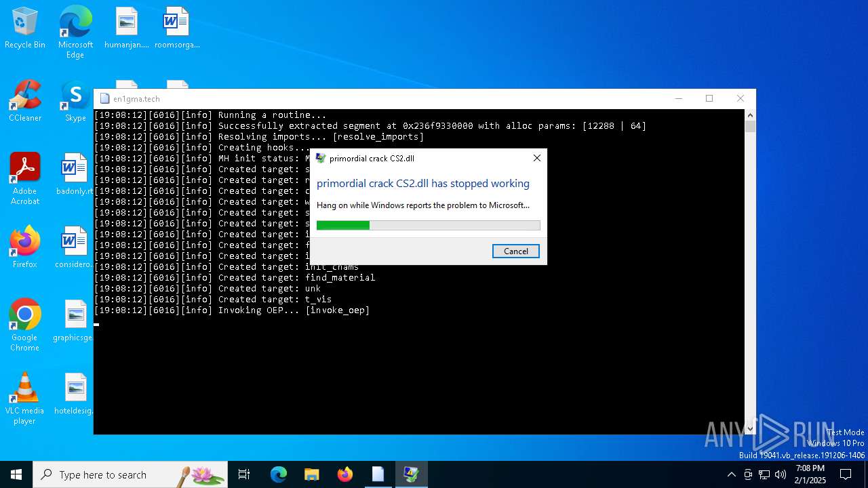Select the hoteldesig image file icon
The image size is (868, 488).
point(73,394)
